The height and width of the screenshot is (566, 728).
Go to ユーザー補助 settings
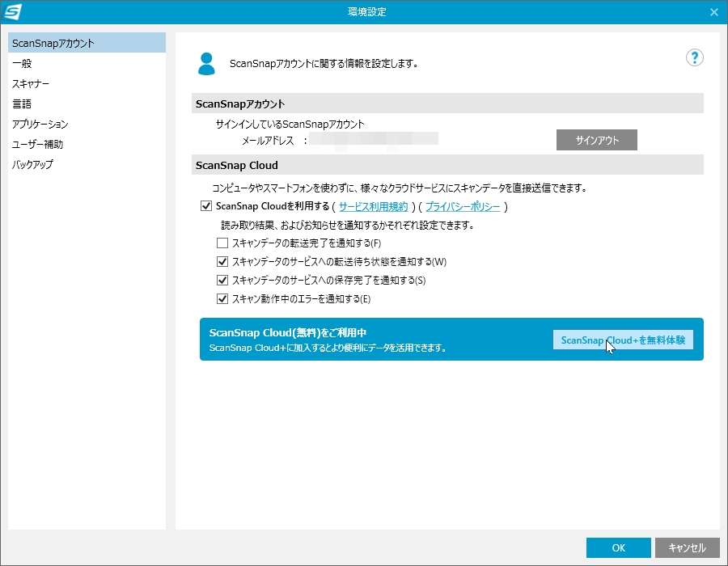coord(87,144)
